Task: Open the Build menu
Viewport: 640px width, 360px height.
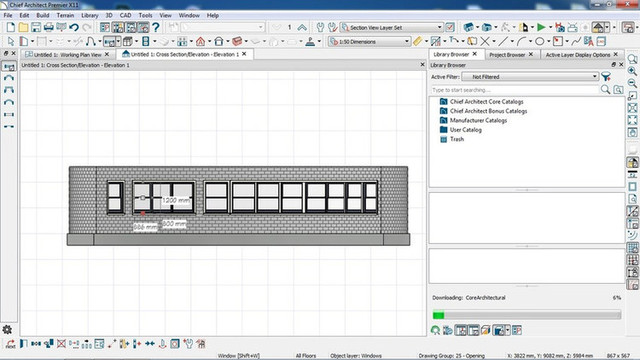Action: 43,15
